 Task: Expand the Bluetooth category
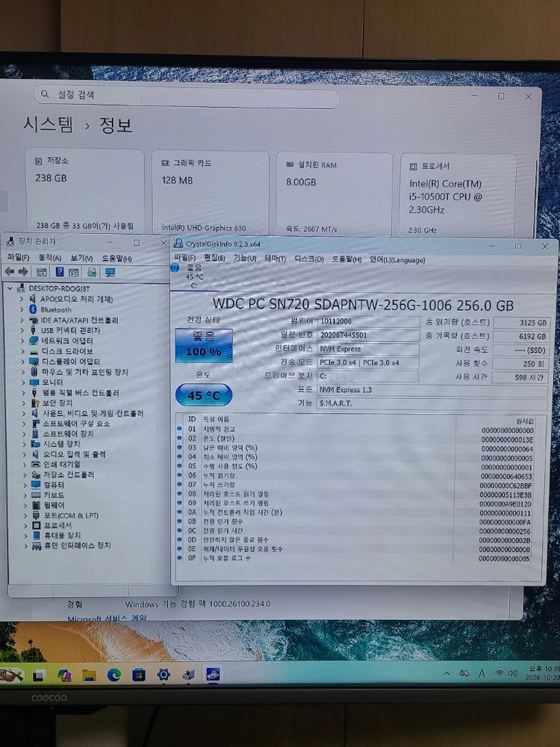tap(22, 310)
